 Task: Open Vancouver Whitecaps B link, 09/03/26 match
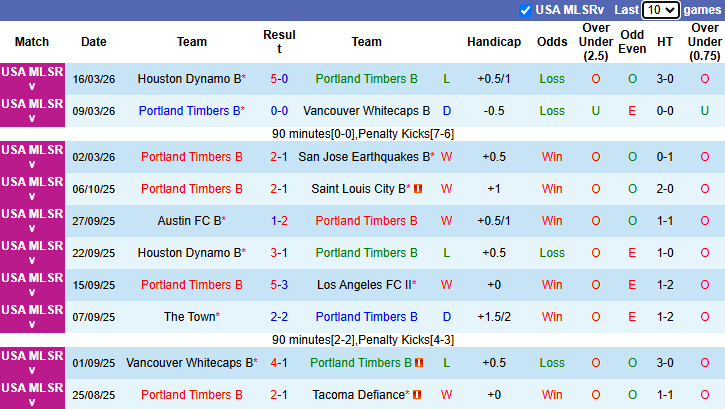(366, 111)
